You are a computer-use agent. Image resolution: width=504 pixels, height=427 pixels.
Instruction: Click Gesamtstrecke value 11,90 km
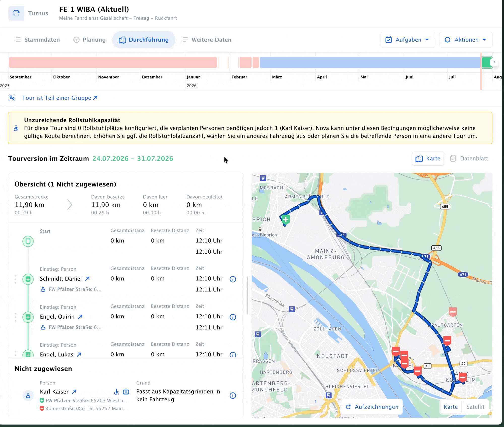tap(29, 205)
